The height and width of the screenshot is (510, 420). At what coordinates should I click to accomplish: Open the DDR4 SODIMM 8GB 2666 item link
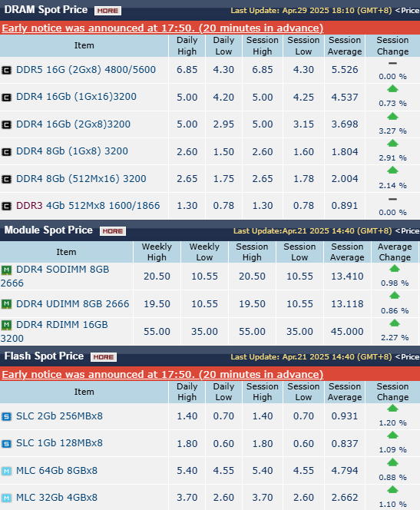[55, 277]
